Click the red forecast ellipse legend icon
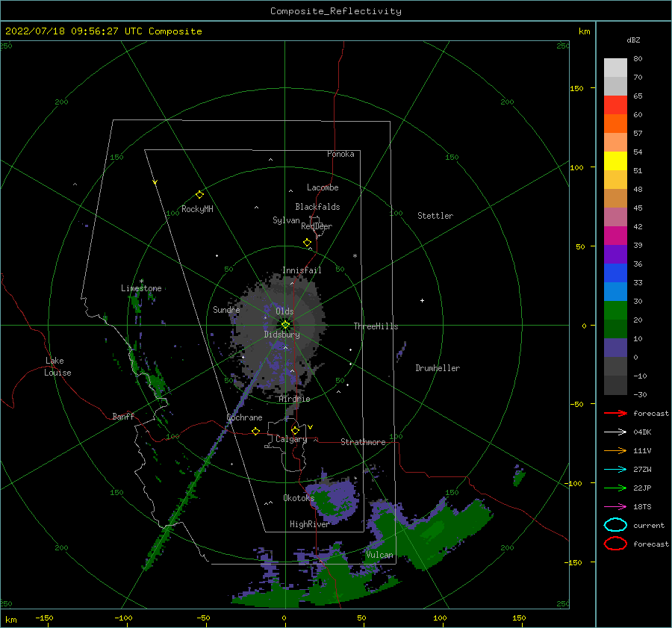Image resolution: width=672 pixels, height=628 pixels. pos(615,544)
